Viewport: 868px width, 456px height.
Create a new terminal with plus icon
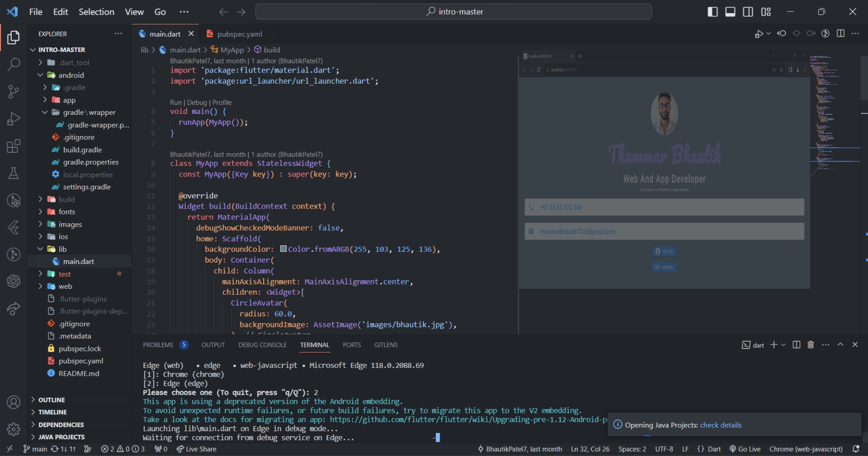[x=774, y=345]
